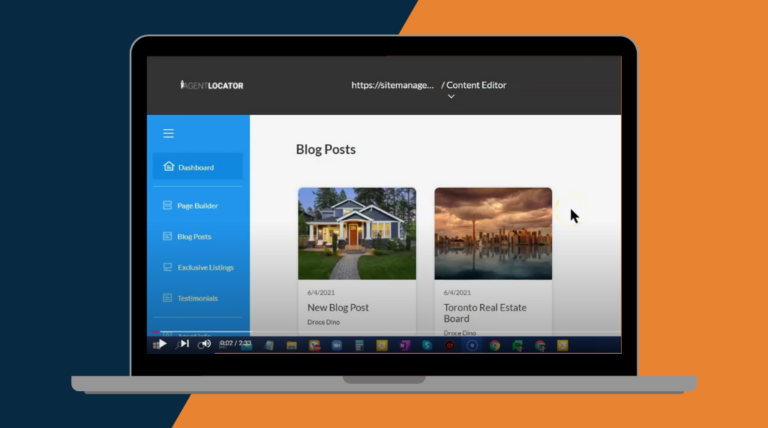This screenshot has height=428, width=768.
Task: Skip to the next video
Action: click(183, 344)
